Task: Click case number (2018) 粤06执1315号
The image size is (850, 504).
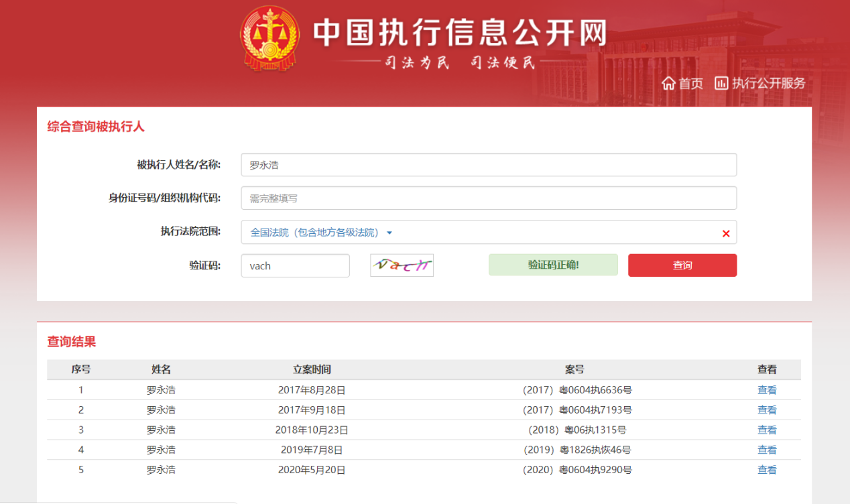Action: click(577, 430)
